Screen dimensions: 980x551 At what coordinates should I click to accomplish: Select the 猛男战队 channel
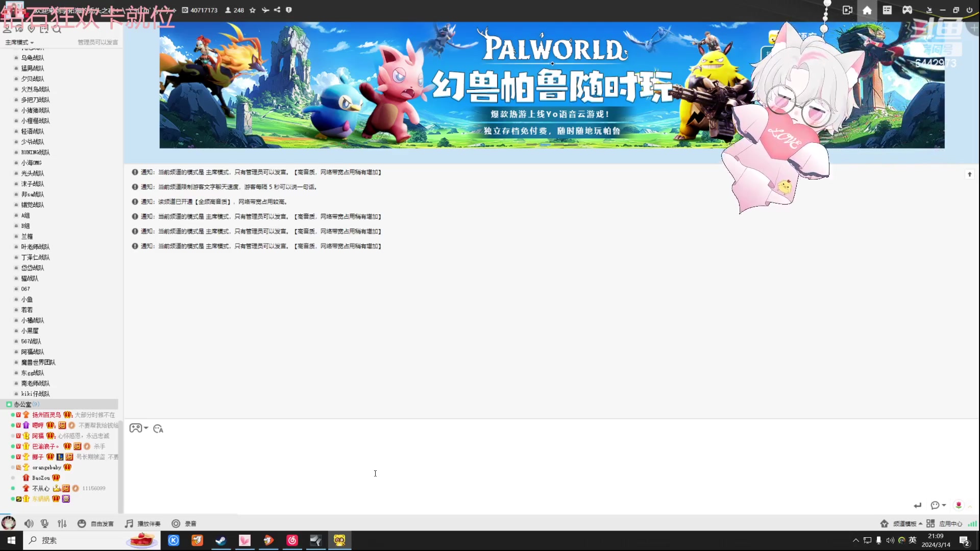(x=33, y=68)
